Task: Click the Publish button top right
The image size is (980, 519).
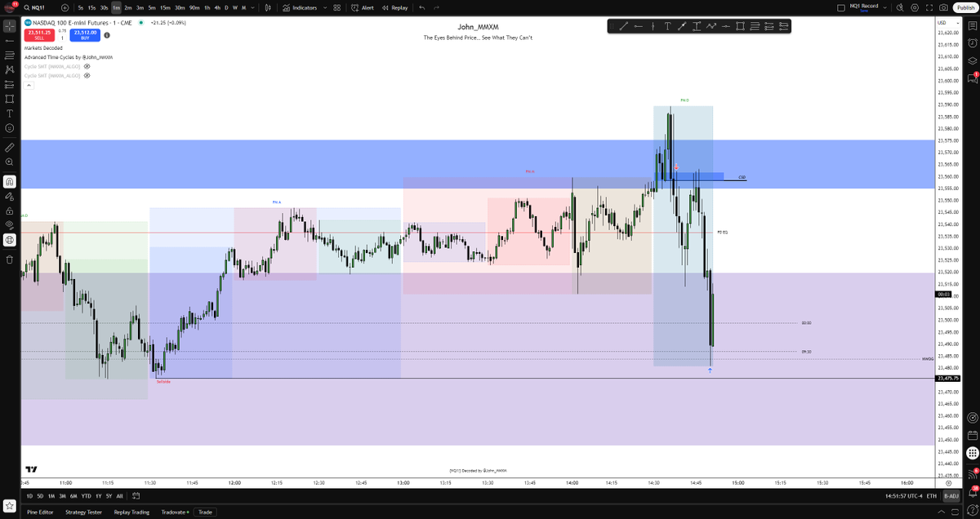Action: click(x=966, y=7)
